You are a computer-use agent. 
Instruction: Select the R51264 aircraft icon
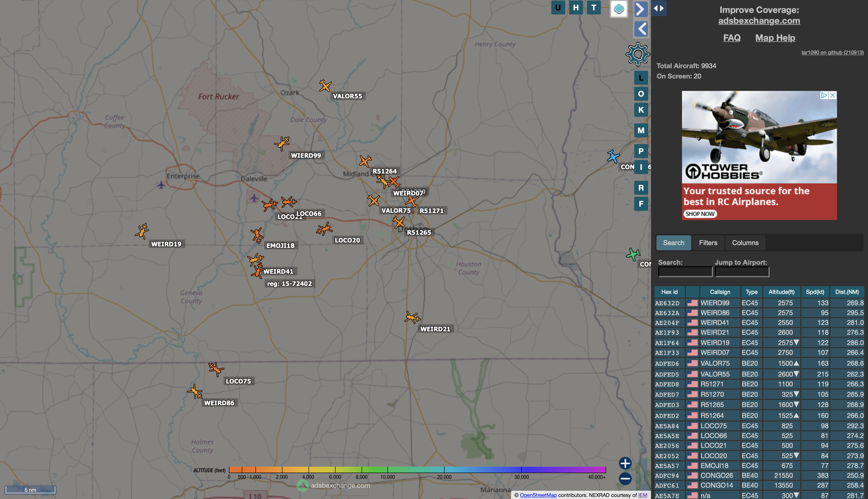pyautogui.click(x=365, y=161)
